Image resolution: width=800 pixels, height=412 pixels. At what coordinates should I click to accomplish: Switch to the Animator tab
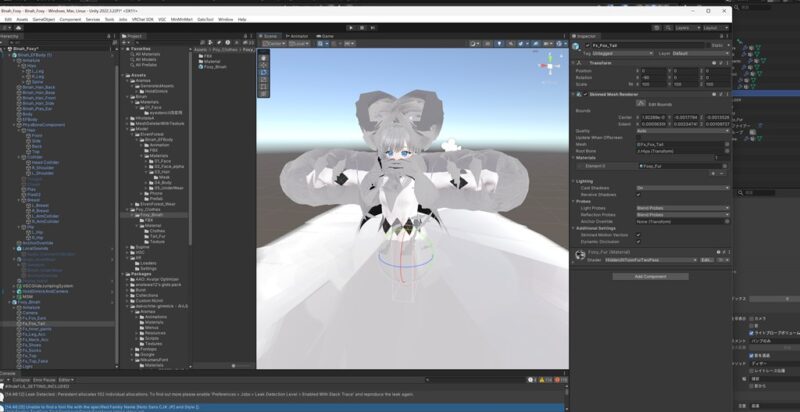298,35
